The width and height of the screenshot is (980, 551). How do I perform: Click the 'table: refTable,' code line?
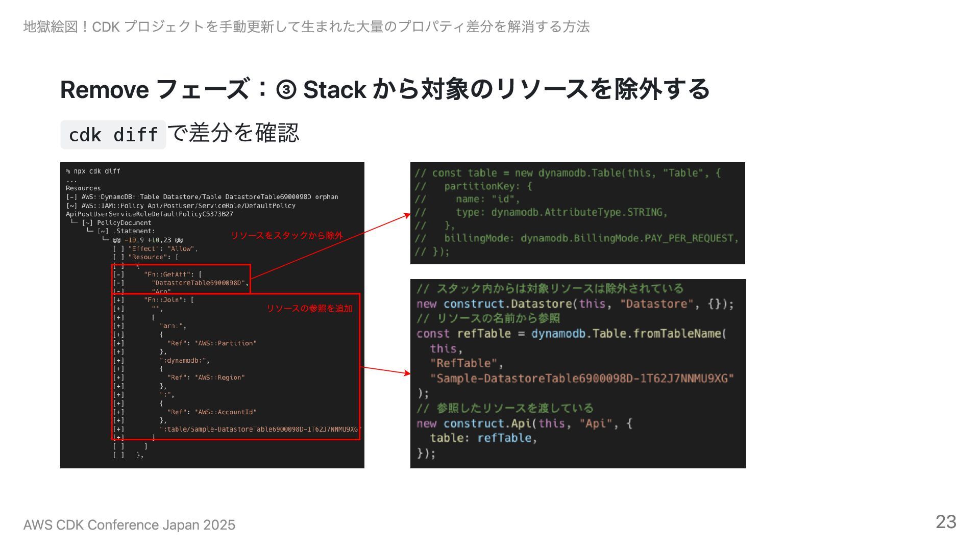(483, 438)
